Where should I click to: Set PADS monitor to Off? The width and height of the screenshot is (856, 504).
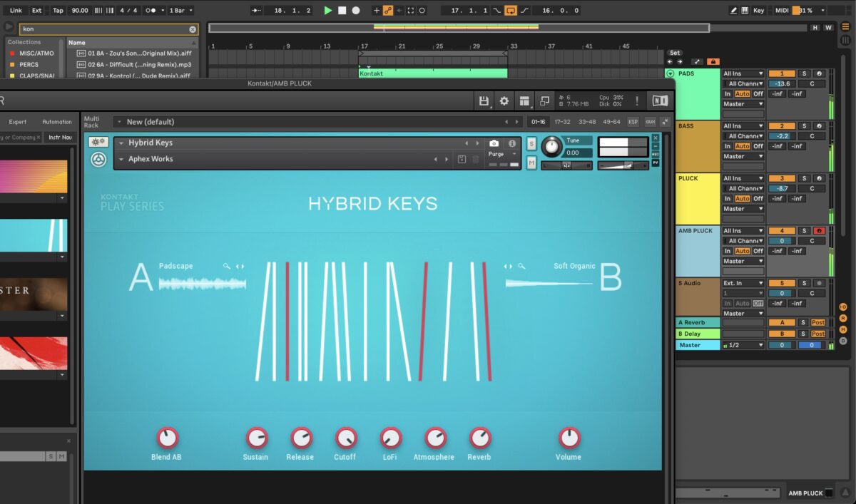pyautogui.click(x=758, y=93)
